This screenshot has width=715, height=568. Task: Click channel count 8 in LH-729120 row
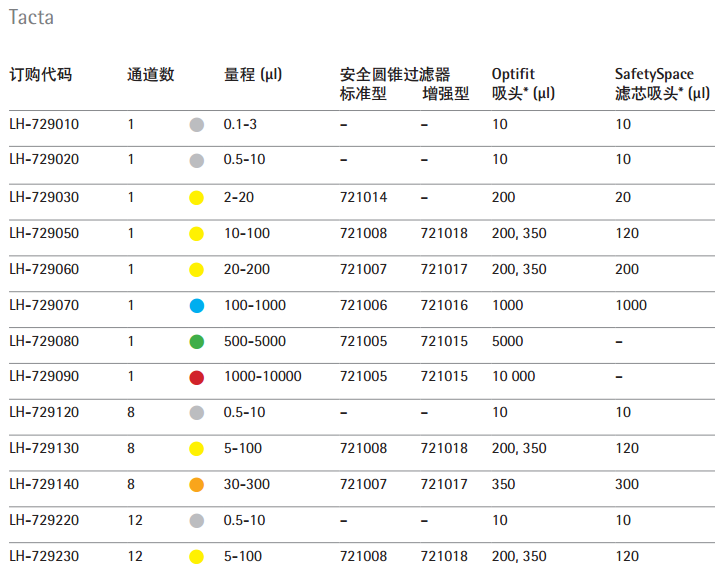coord(131,413)
